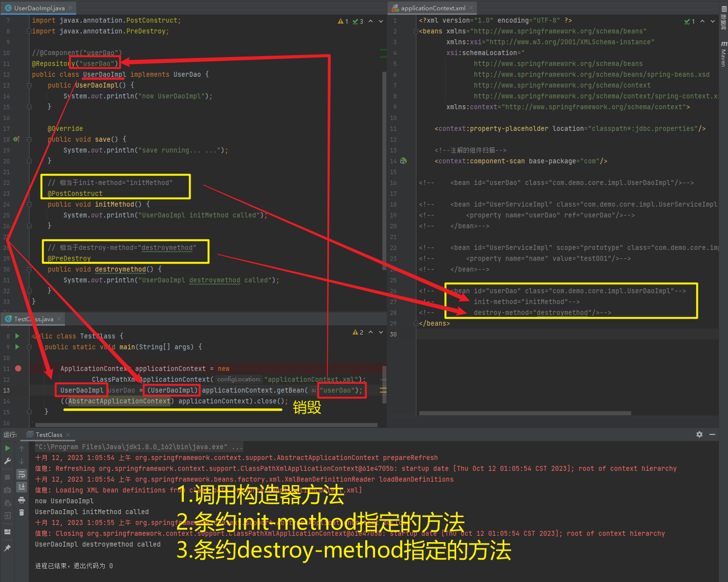This screenshot has width=728, height=582.
Task: Go to previous highlighted error in UserDaoImpl.java
Action: 371,21
